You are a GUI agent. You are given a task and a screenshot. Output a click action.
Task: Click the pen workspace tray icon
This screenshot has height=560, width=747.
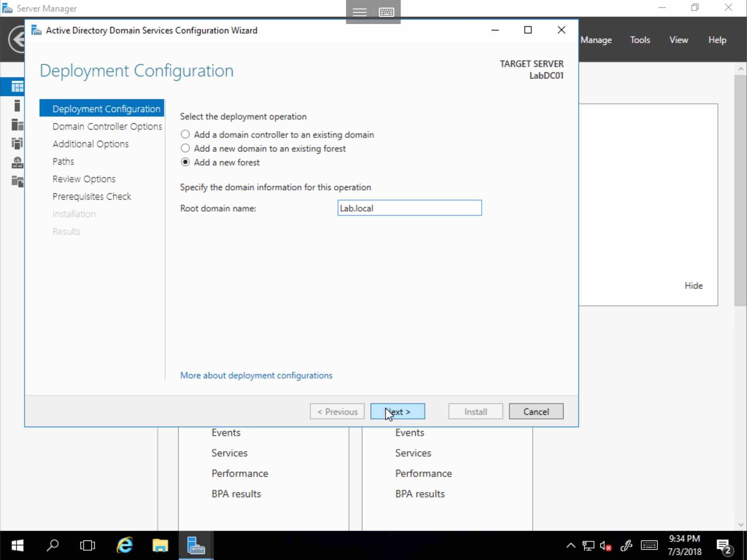[x=626, y=545]
